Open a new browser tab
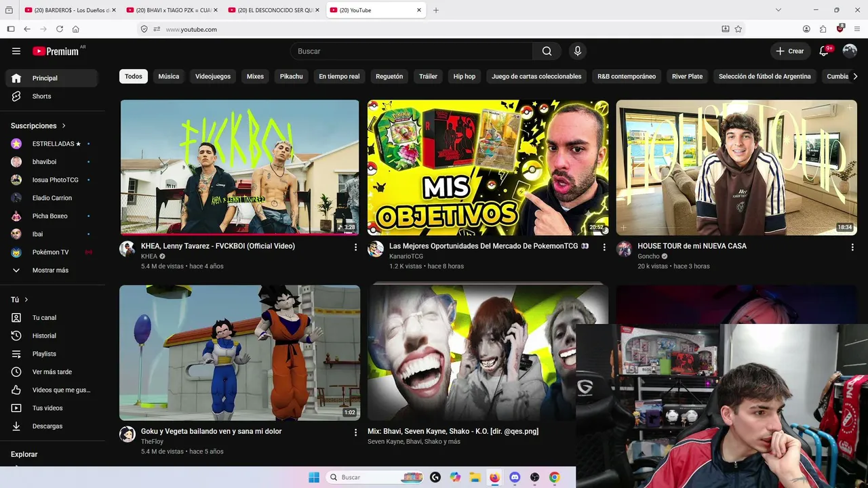Screen dimensions: 868x488 click(436, 10)
